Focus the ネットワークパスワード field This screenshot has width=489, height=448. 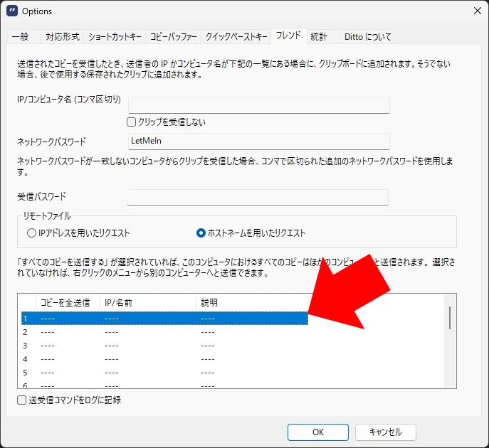click(258, 142)
